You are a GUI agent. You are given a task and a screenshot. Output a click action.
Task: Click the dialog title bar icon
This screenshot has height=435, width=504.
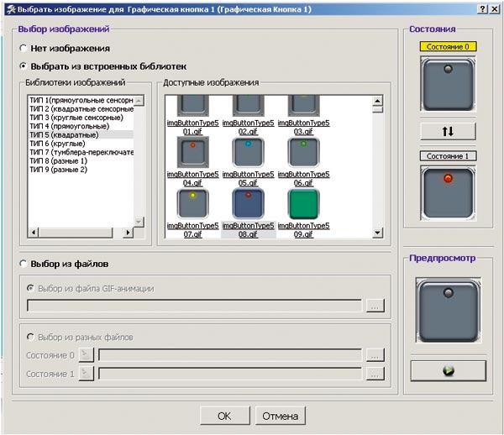(12, 9)
